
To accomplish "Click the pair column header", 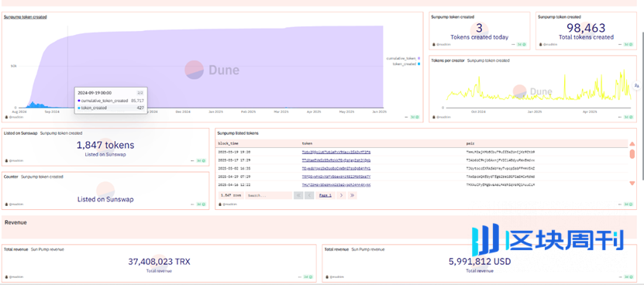I will pyautogui.click(x=470, y=144).
